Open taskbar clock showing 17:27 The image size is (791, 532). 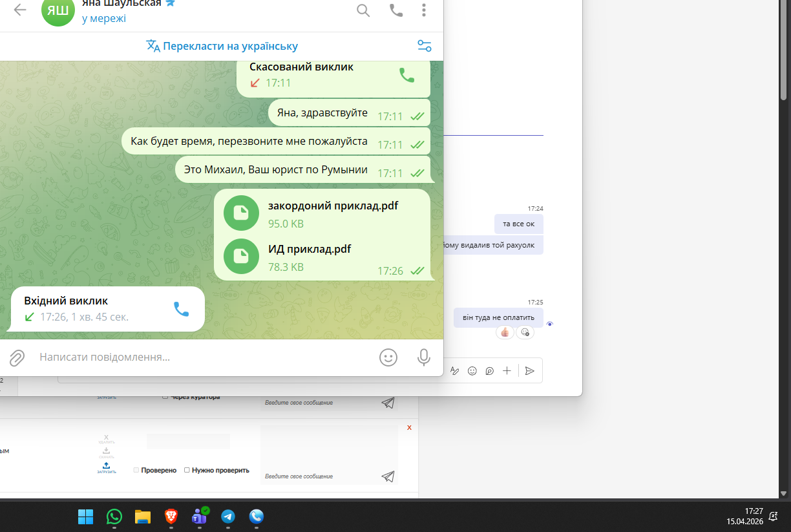click(744, 516)
